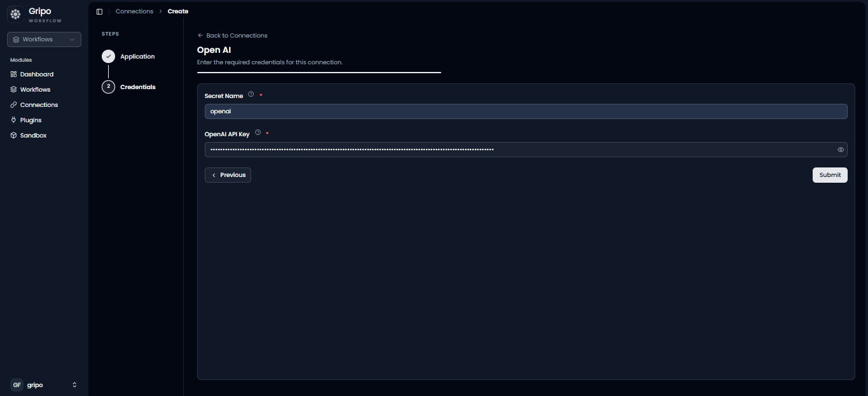This screenshot has height=396, width=868.
Task: Click the Open AI heading
Action: coord(214,50)
